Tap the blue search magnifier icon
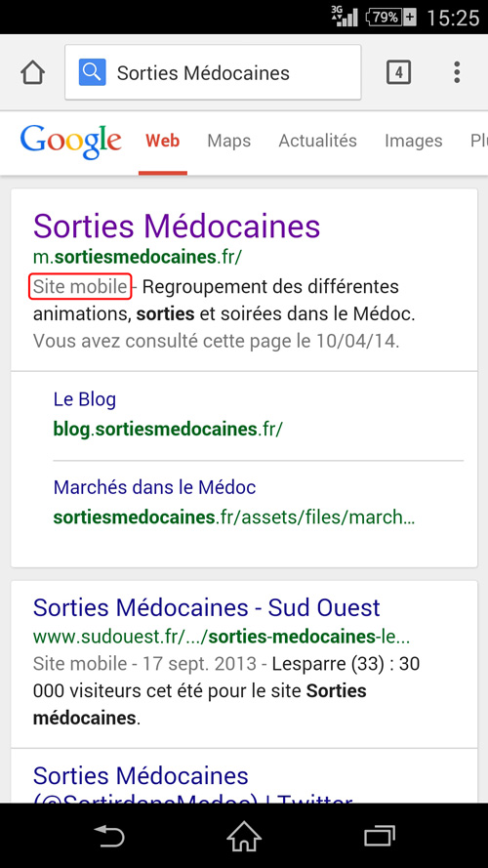 (x=92, y=72)
